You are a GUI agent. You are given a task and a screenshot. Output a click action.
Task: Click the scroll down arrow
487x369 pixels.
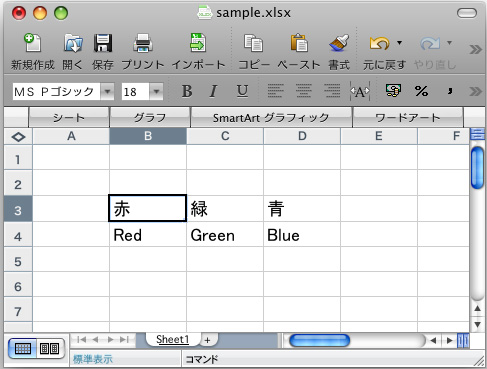coord(477,324)
